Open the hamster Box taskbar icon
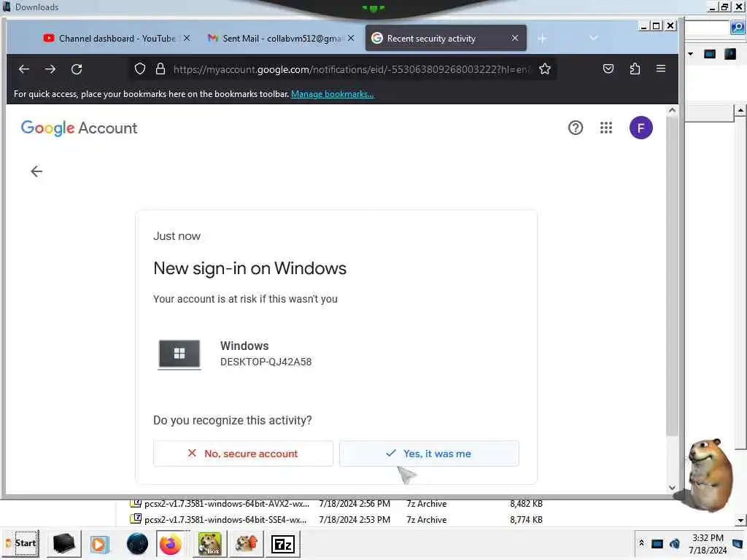The image size is (747, 560). [x=209, y=544]
